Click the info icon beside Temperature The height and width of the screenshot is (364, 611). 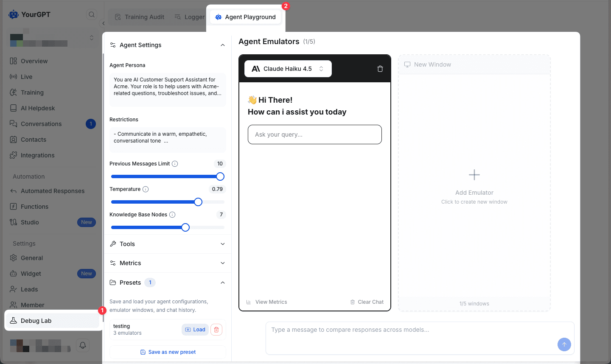pos(146,189)
